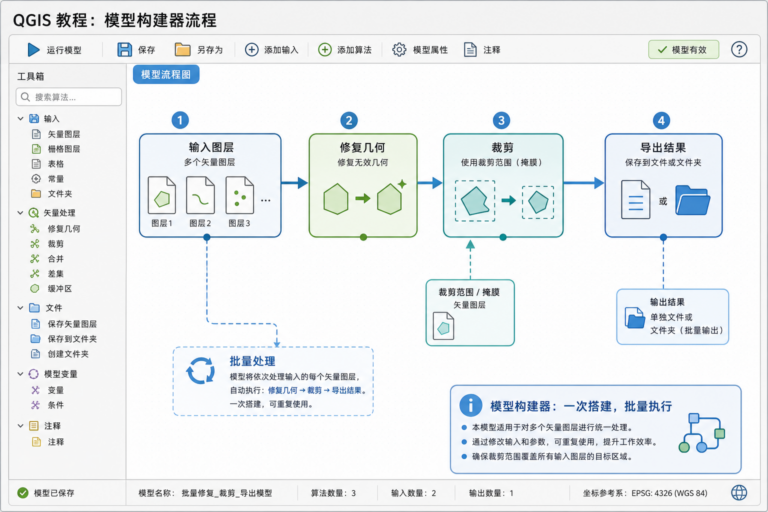Focus the 搜索算法 search field

click(x=69, y=97)
